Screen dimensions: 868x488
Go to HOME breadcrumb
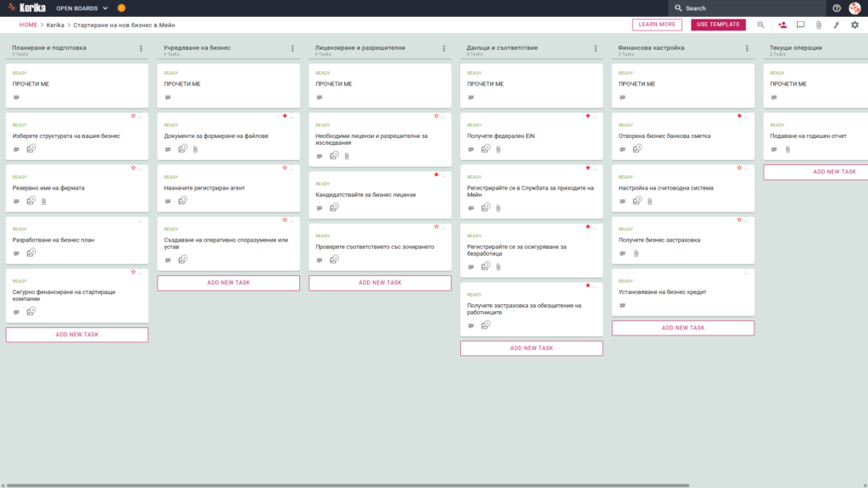tap(28, 25)
